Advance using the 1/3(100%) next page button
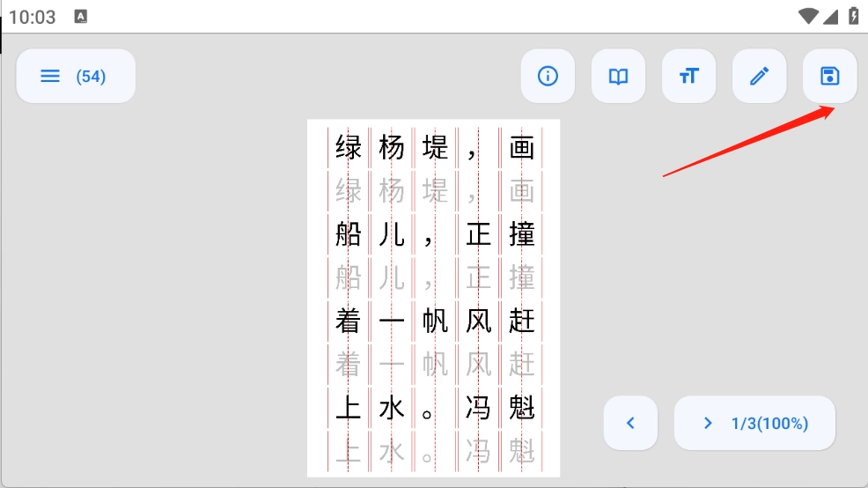The height and width of the screenshot is (488, 868). 754,424
